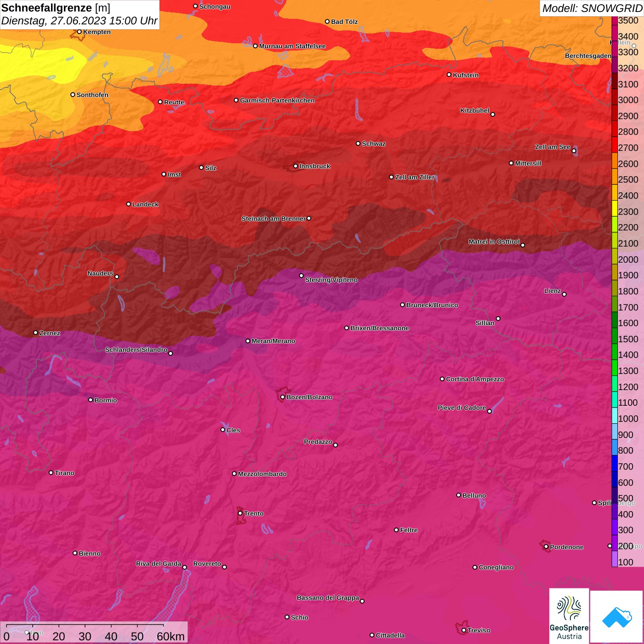Select the Lienz city label
The height and width of the screenshot is (644, 644).
tap(552, 291)
